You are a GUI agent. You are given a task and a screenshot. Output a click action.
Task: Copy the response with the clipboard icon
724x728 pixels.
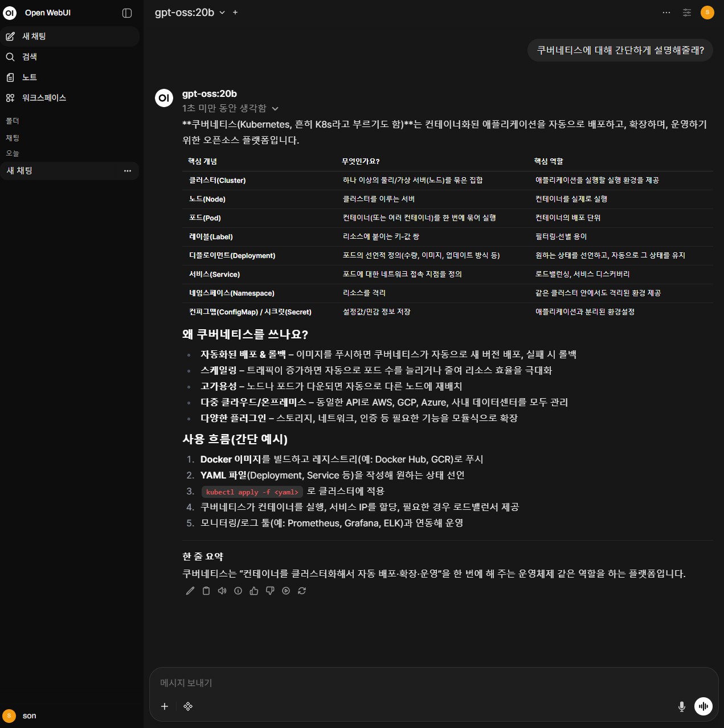pyautogui.click(x=206, y=591)
